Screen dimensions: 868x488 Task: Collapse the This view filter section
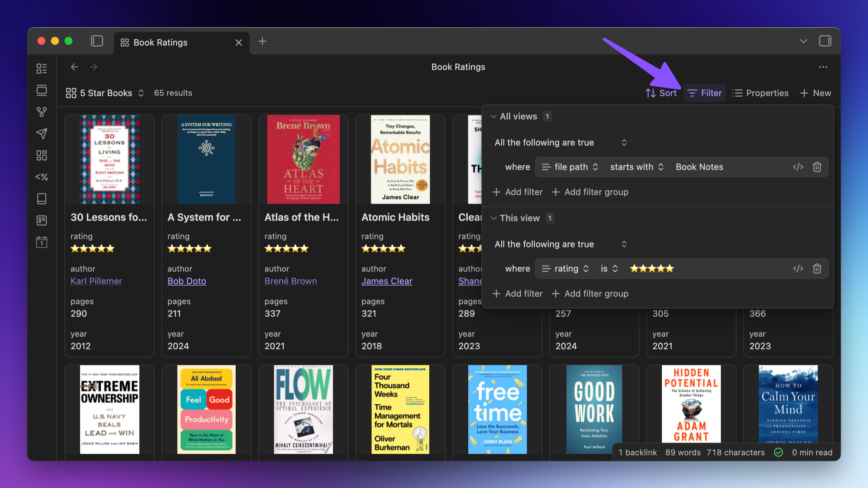pos(493,218)
